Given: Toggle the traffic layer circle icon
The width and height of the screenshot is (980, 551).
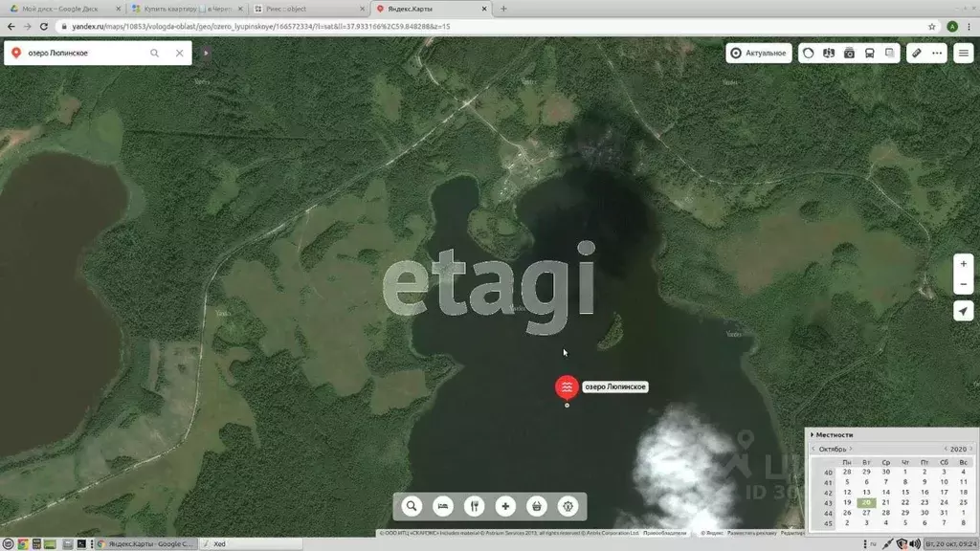Looking at the screenshot, I should pyautogui.click(x=809, y=54).
